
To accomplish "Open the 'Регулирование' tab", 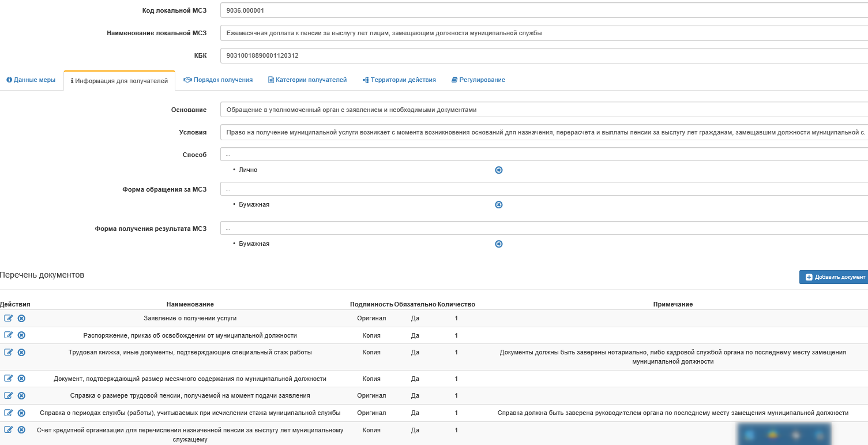I will 478,80.
